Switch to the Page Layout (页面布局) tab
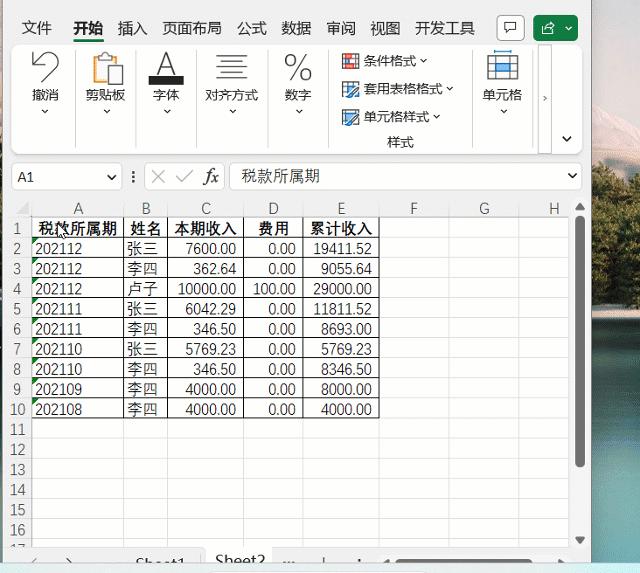This screenshot has width=640, height=573. tap(192, 28)
